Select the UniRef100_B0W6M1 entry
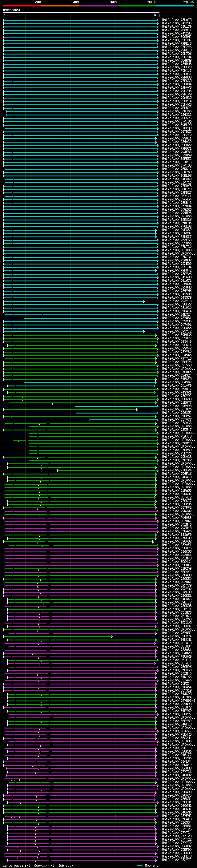The image size is (197, 868). [177, 494]
